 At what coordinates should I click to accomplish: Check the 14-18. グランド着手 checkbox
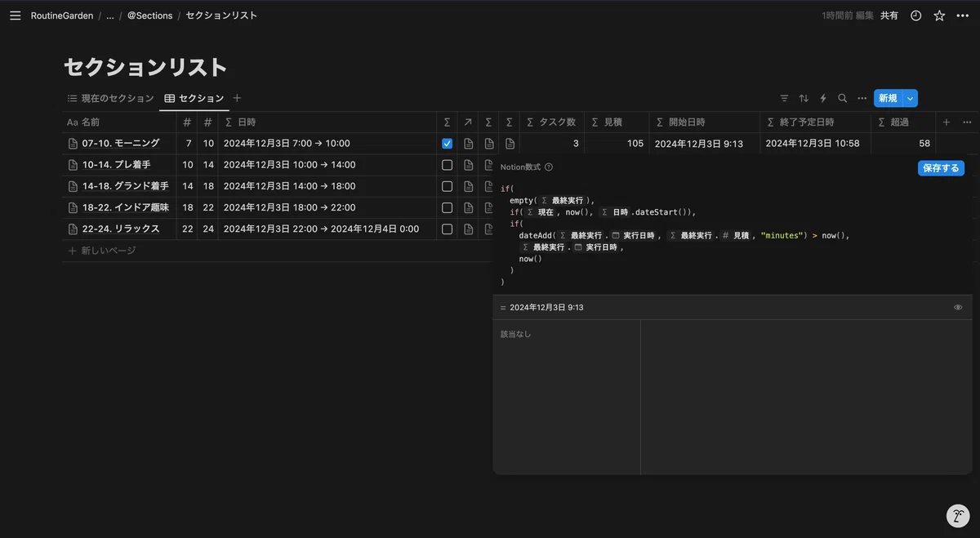447,186
